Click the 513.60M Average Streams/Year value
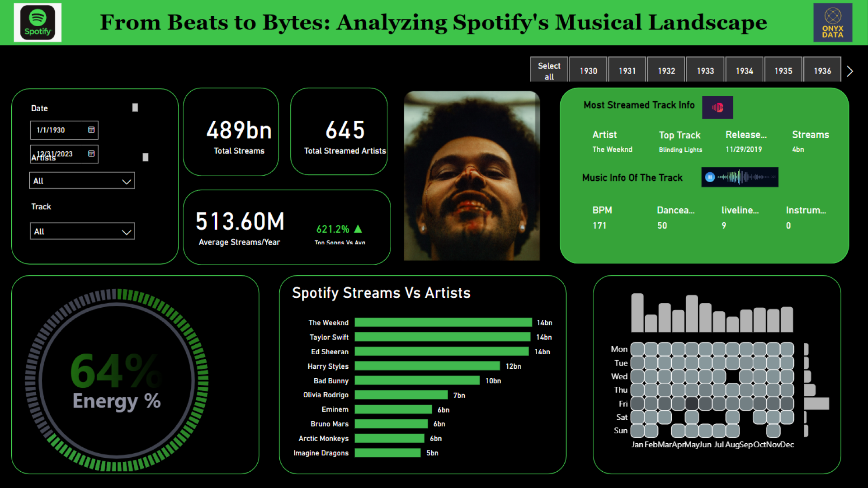The image size is (868, 488). pos(240,221)
